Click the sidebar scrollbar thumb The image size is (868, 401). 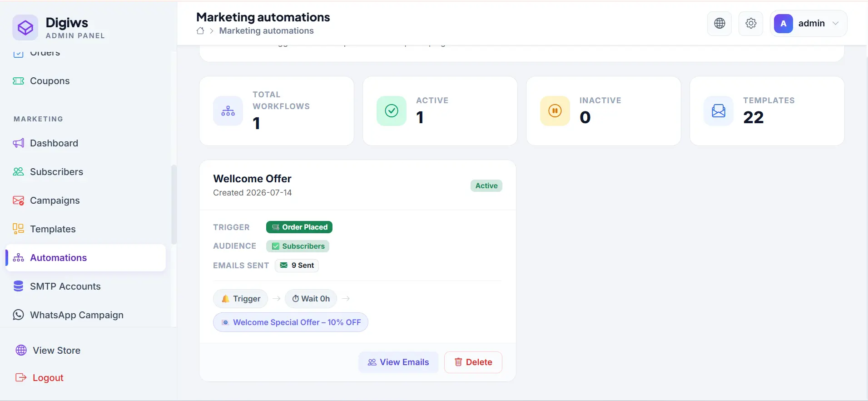[174, 205]
